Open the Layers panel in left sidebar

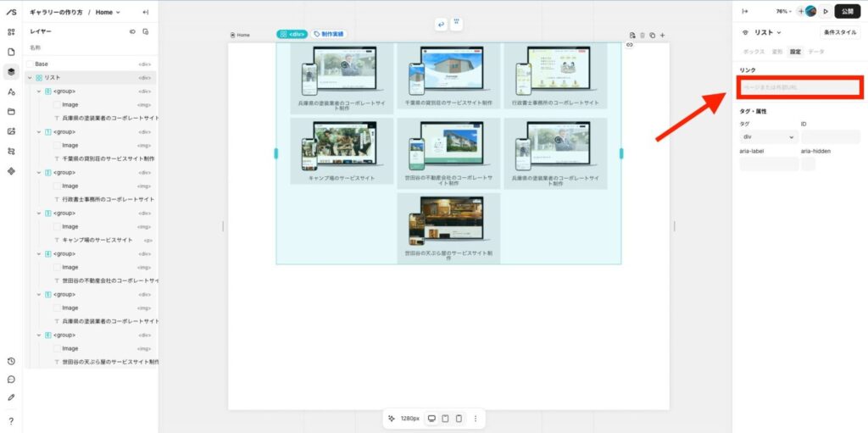coord(11,72)
